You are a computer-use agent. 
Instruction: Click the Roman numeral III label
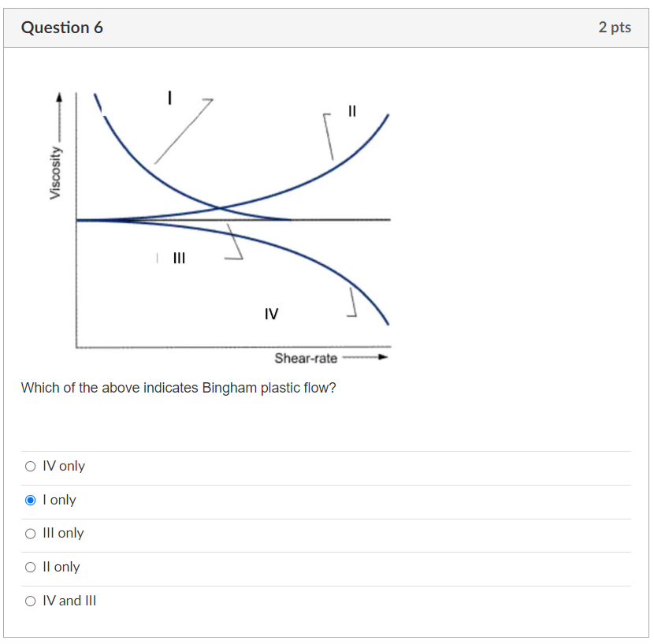coord(179,258)
